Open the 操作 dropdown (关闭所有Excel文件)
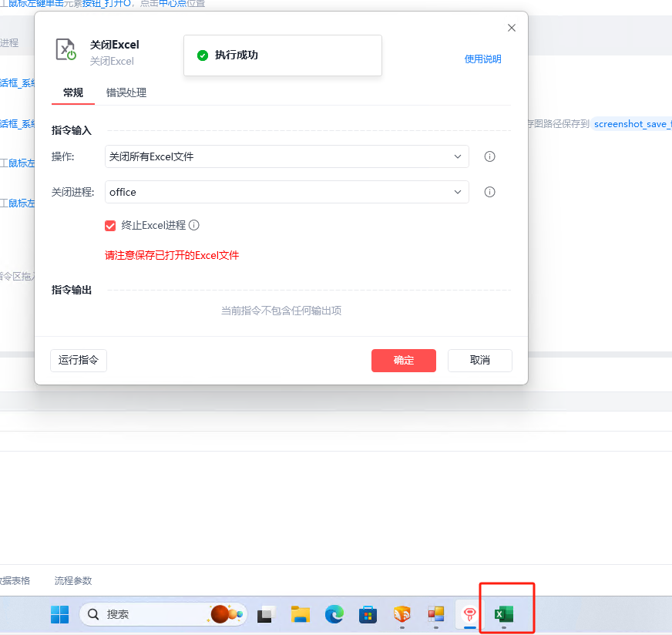672x635 pixels. pos(287,156)
